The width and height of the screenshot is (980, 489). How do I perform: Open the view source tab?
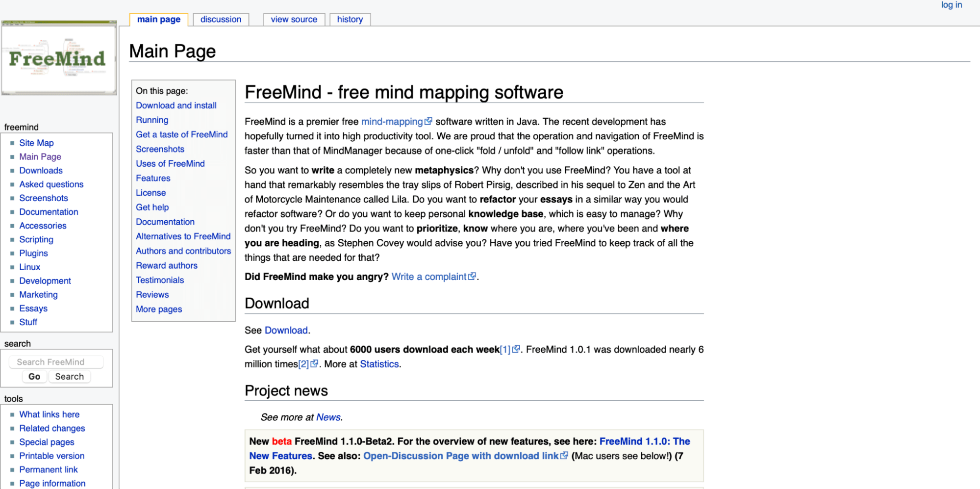coord(294,20)
